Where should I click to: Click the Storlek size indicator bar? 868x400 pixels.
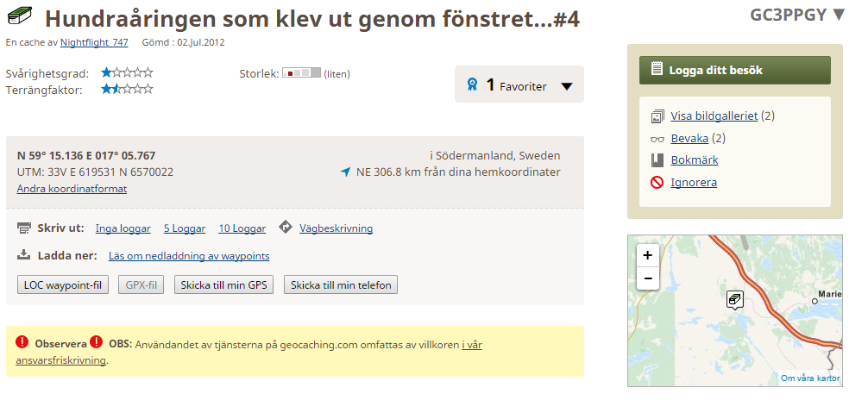click(x=301, y=73)
